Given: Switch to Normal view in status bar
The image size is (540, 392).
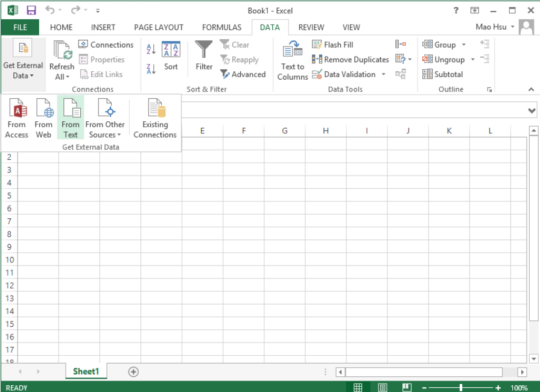Looking at the screenshot, I should (358, 388).
